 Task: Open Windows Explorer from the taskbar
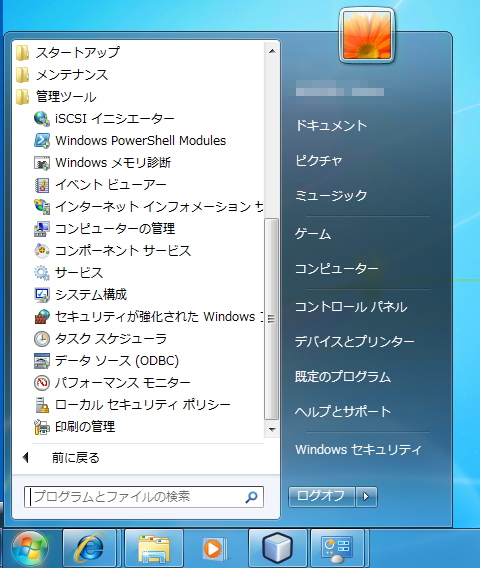(154, 548)
